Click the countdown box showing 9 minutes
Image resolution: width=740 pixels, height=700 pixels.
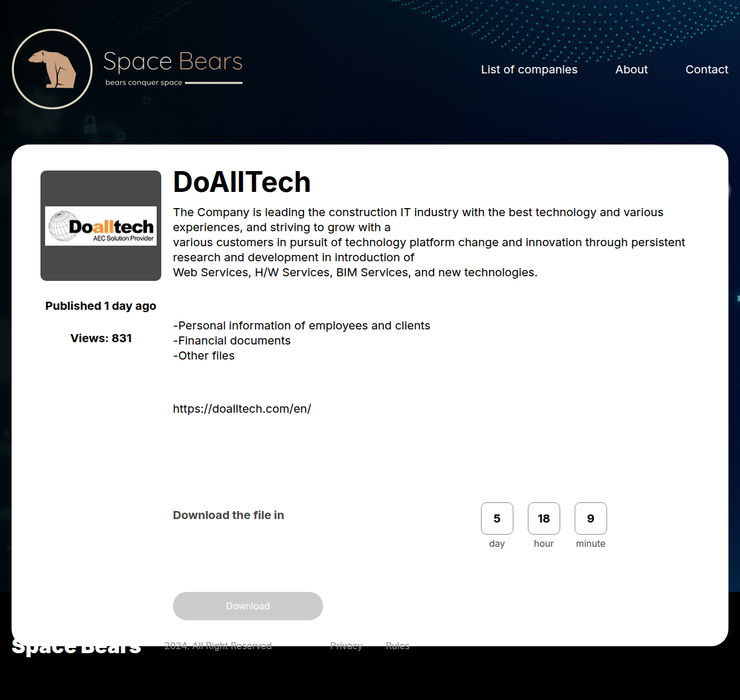(591, 518)
